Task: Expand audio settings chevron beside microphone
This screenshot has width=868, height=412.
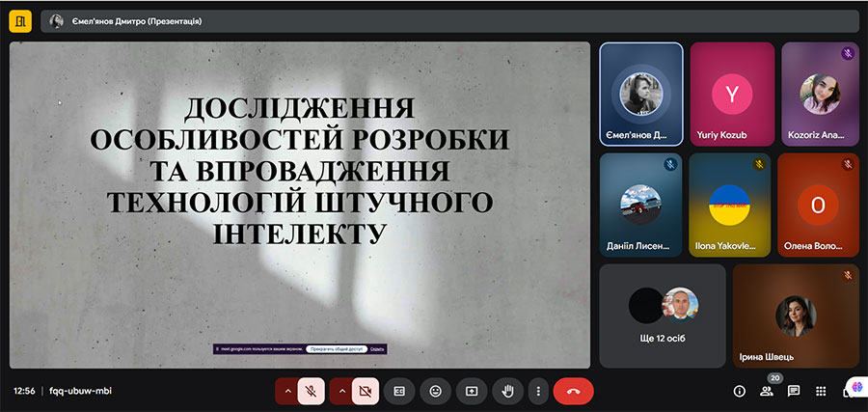Action: (x=287, y=392)
